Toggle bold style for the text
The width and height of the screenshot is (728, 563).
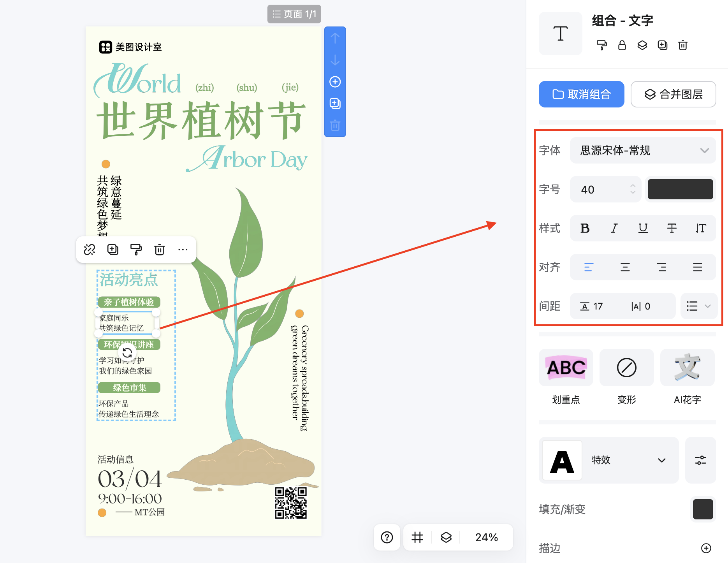point(585,229)
